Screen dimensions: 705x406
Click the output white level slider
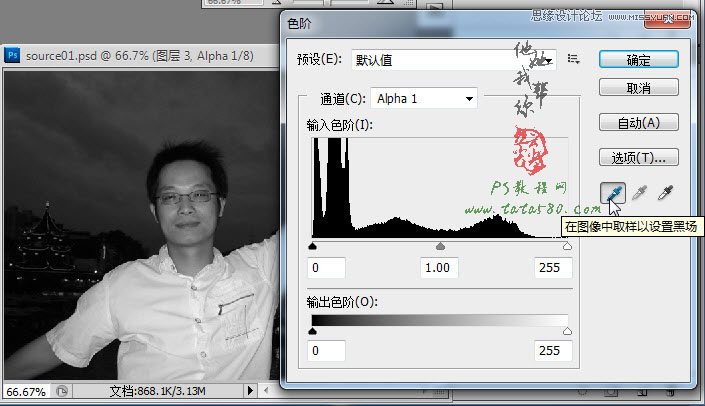(x=567, y=331)
